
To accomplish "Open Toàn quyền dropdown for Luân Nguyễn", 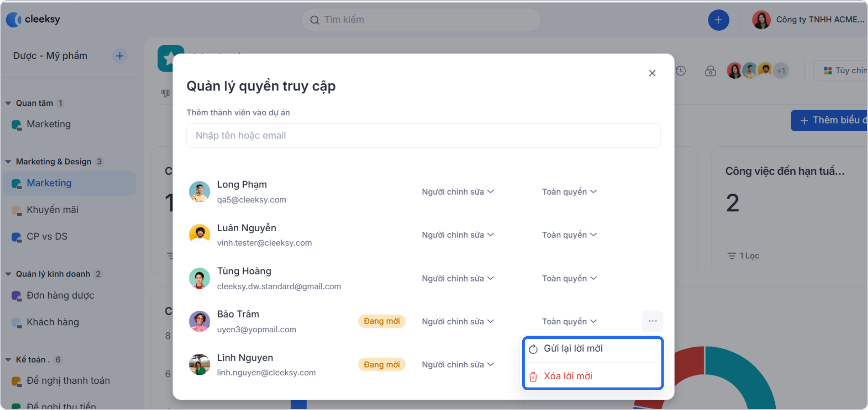I will [570, 235].
